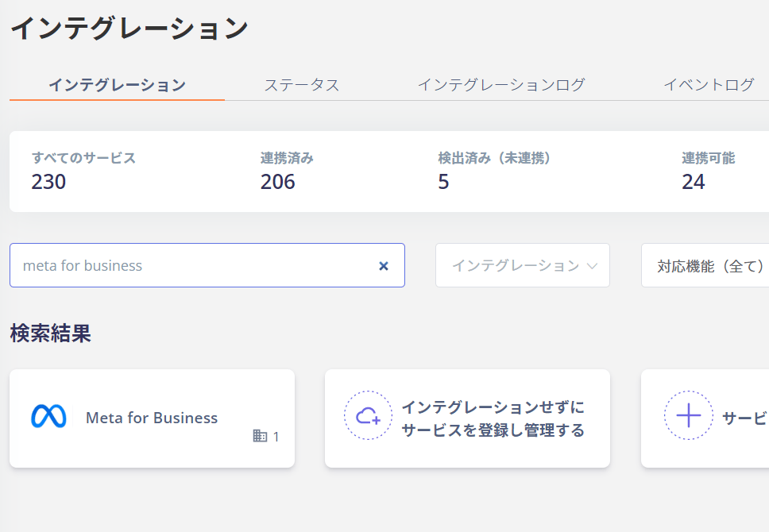Click the main インテグレーション page title
This screenshot has height=532, width=769.
(x=129, y=28)
